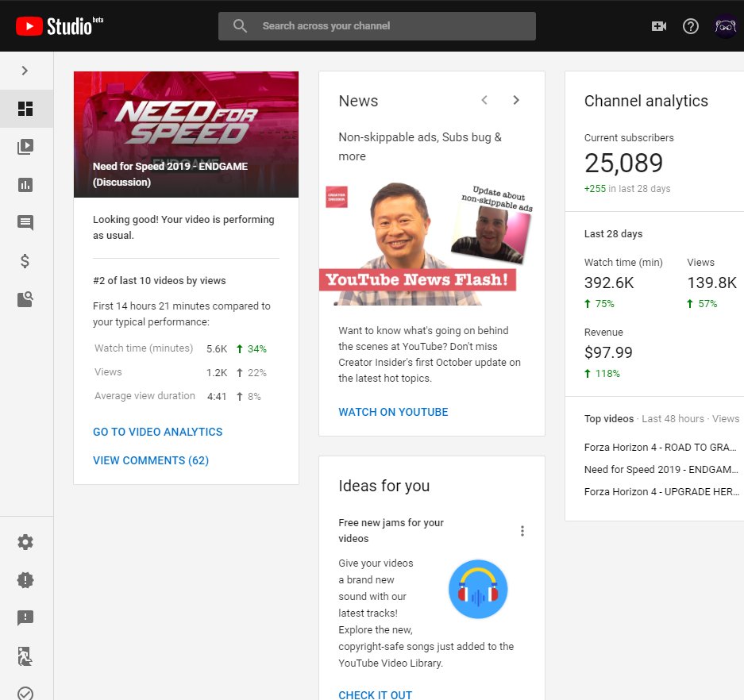Click '+255 in last 28 days' text
The width and height of the screenshot is (744, 700).
tap(627, 189)
